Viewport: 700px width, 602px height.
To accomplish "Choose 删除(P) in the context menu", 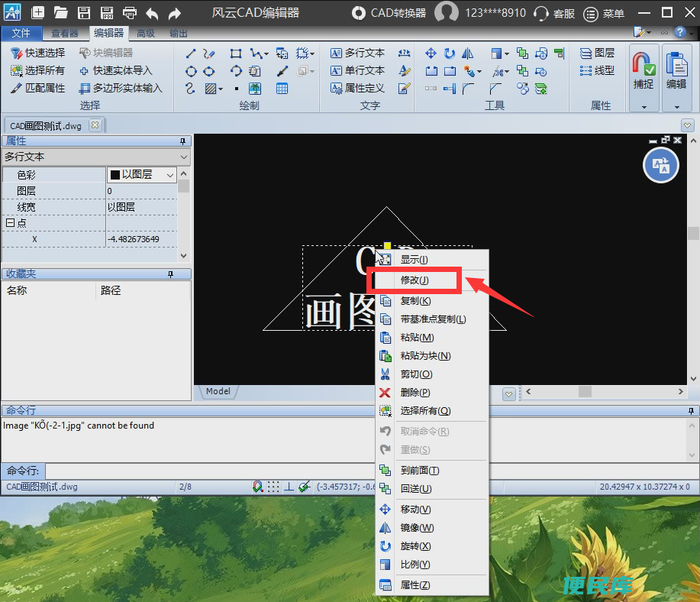I will [432, 393].
